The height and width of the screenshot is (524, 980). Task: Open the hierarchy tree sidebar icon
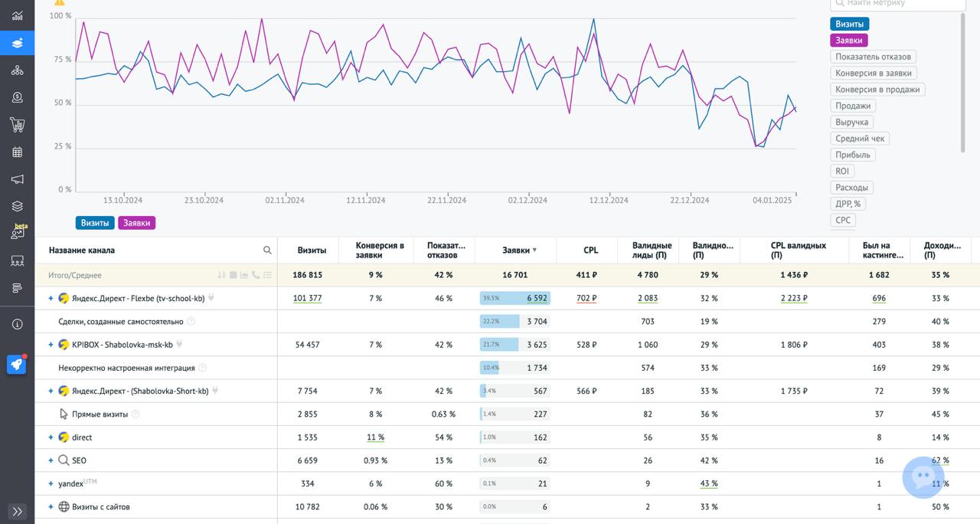coord(17,70)
